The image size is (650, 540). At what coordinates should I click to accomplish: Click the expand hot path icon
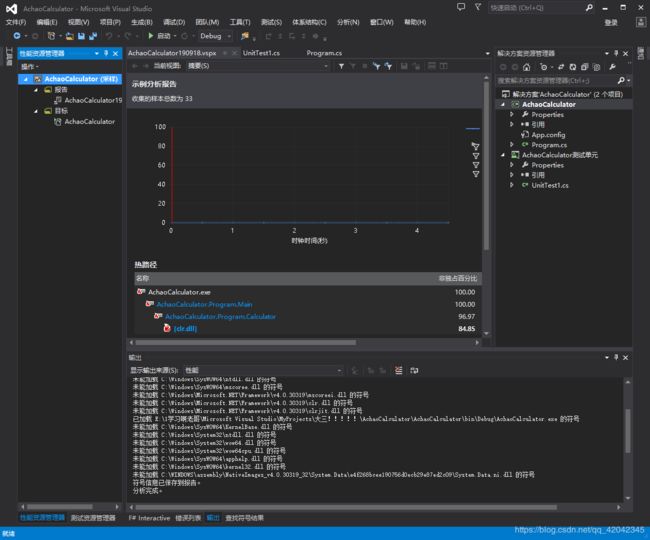point(388,66)
